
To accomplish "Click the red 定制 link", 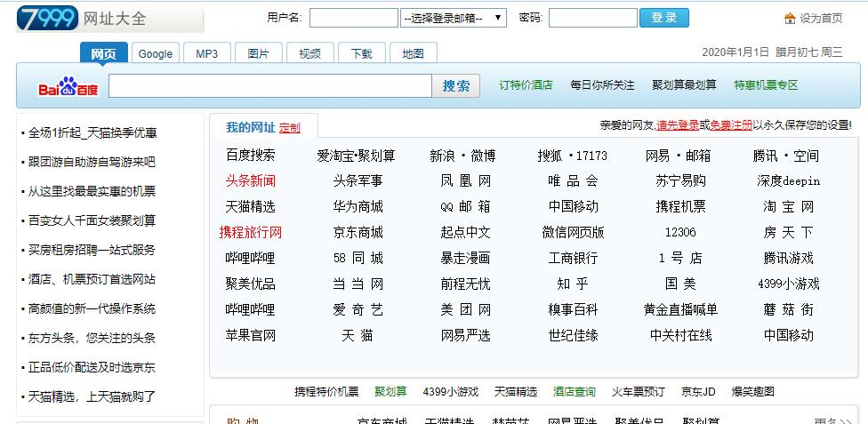I will coord(290,128).
